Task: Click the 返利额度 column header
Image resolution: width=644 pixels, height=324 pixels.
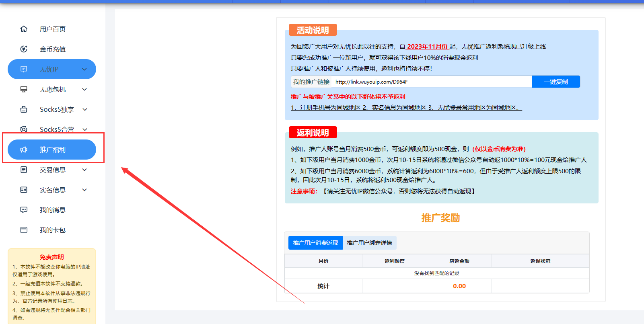Action: (395, 261)
